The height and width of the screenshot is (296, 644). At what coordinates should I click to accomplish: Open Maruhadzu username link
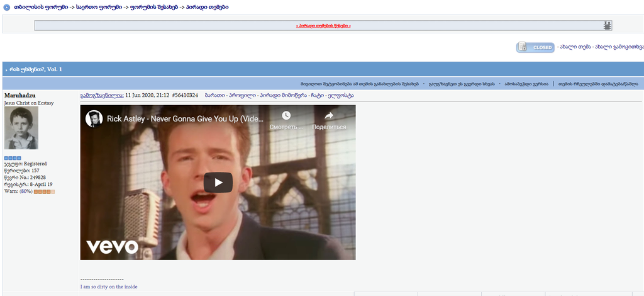coord(19,95)
